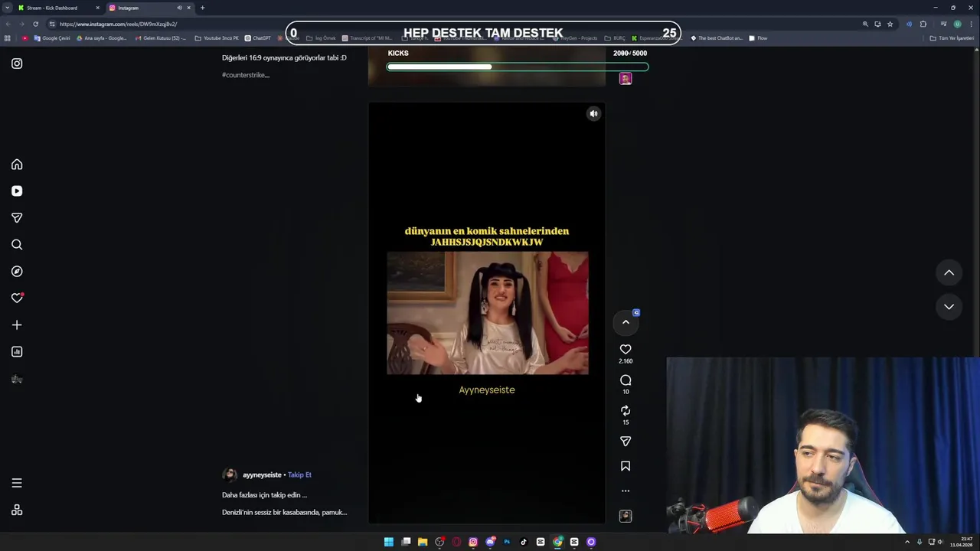Viewport: 980px width, 551px height.
Task: Pause the playing reel video
Action: pyautogui.click(x=487, y=313)
